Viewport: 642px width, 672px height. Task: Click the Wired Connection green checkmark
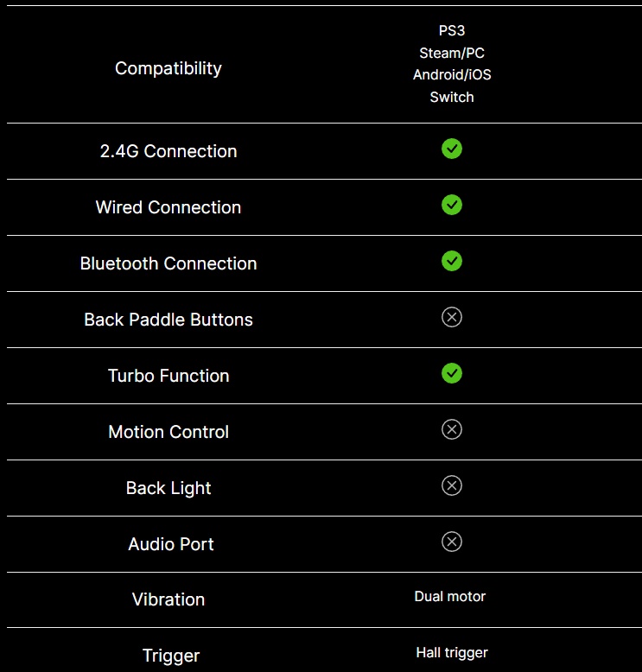(452, 205)
